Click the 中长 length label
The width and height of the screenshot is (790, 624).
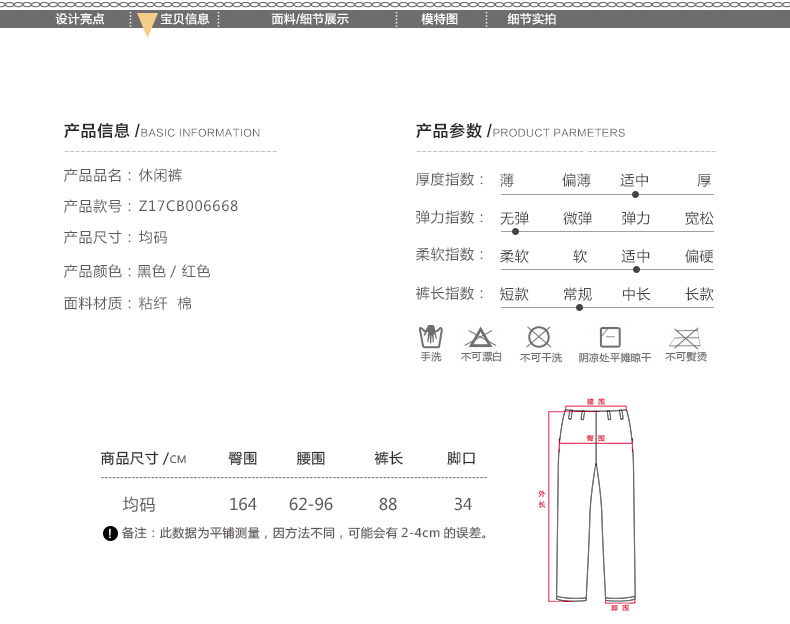[636, 294]
